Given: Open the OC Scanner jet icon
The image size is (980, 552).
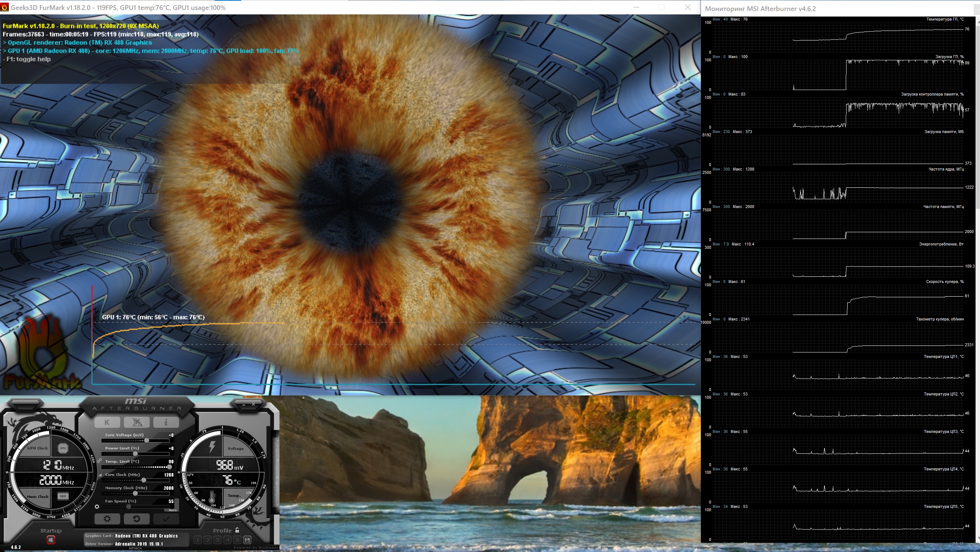Looking at the screenshot, I should pos(136,422).
